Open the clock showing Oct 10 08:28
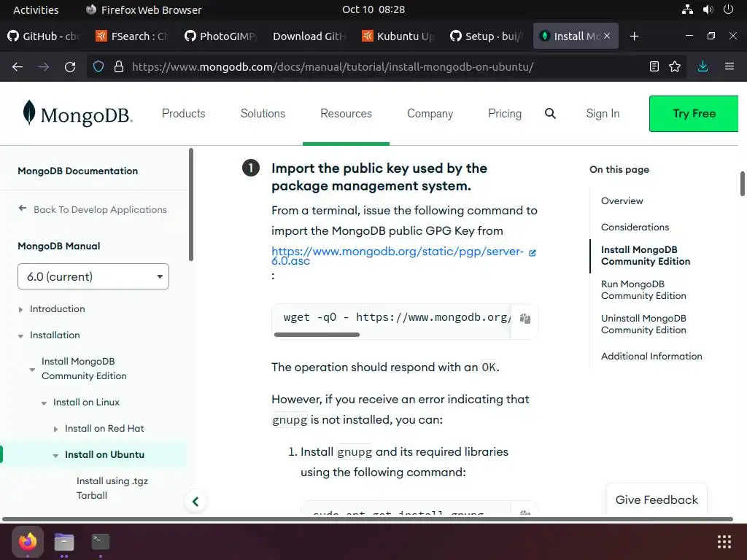Viewport: 747px width, 560px height. (x=373, y=9)
